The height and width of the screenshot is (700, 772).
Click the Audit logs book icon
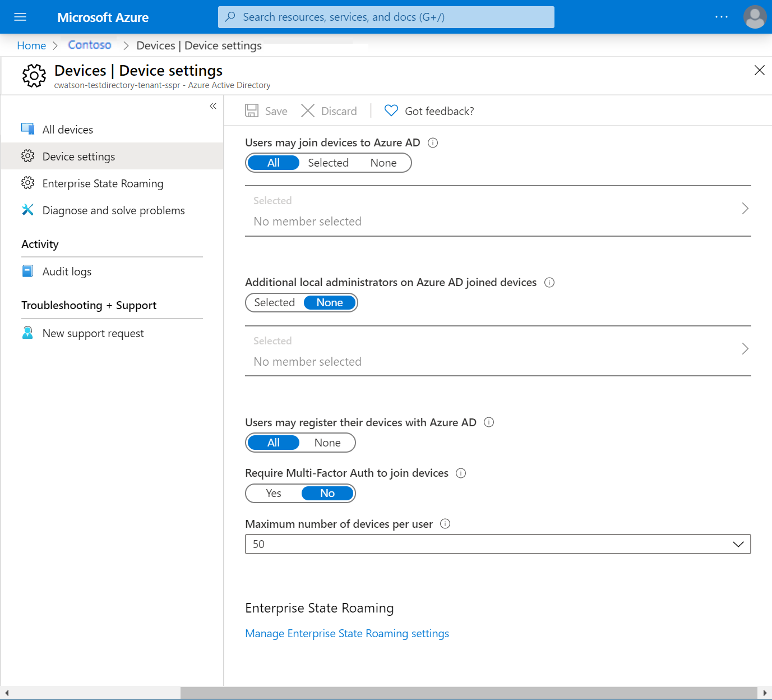[27, 271]
